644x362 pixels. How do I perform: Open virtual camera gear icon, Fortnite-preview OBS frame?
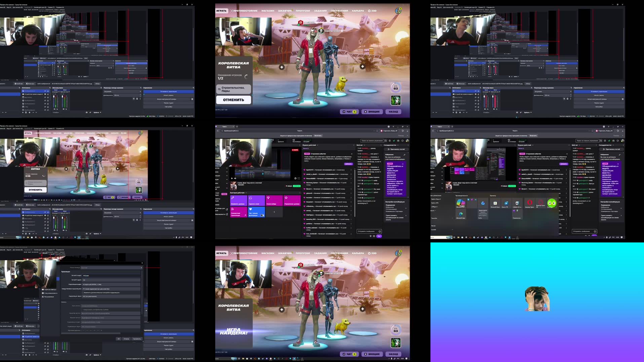click(192, 220)
